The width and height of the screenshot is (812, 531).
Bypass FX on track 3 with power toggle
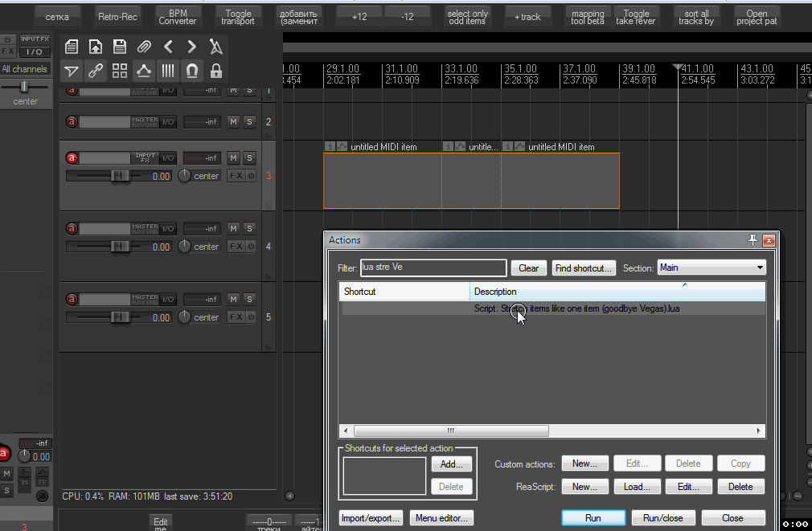tap(251, 175)
